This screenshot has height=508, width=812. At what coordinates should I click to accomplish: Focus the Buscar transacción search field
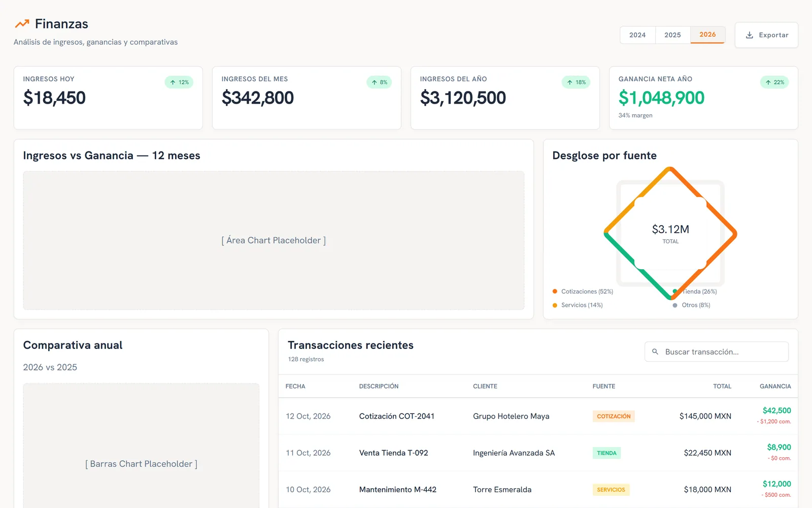pos(717,352)
